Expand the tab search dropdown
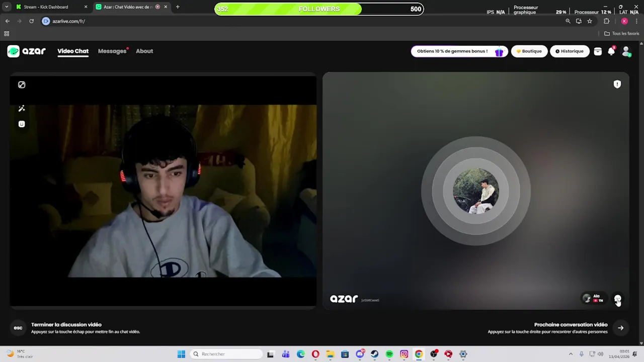The width and height of the screenshot is (644, 362). click(6, 7)
